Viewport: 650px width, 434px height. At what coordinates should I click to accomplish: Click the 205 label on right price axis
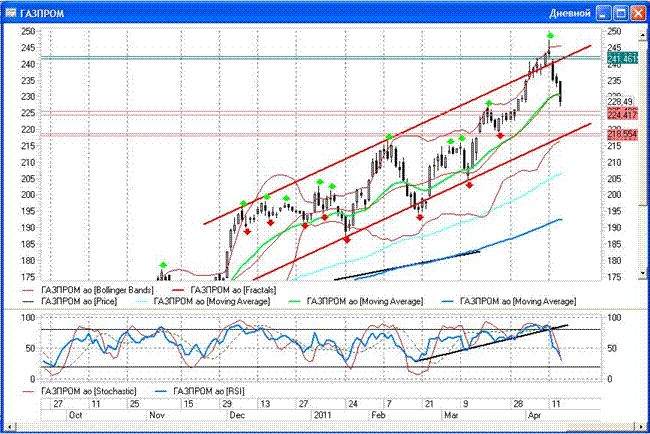pos(614,179)
